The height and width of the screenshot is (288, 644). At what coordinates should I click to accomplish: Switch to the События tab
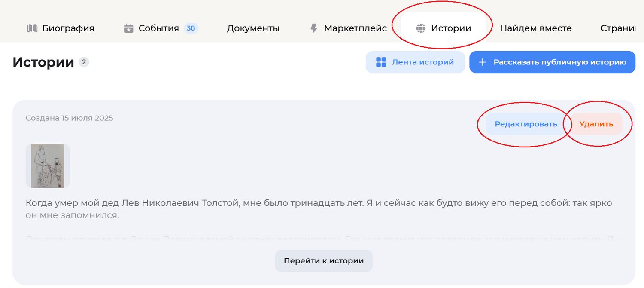point(158,28)
